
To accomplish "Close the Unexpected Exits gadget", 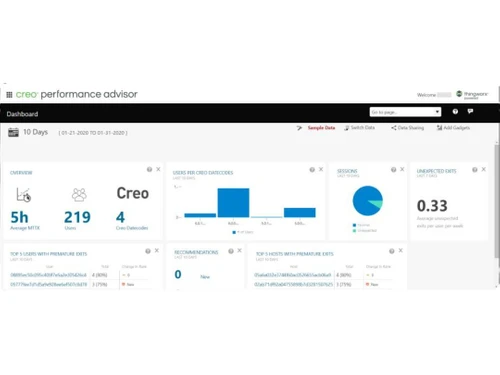I will click(484, 169).
